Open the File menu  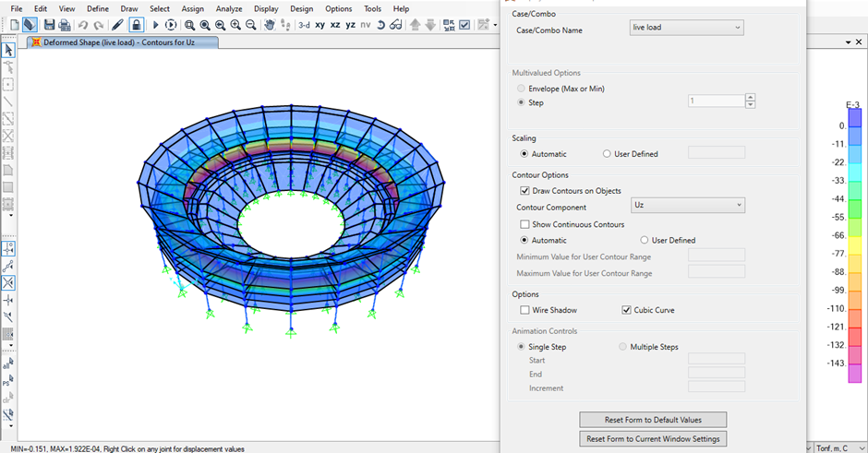click(x=17, y=9)
